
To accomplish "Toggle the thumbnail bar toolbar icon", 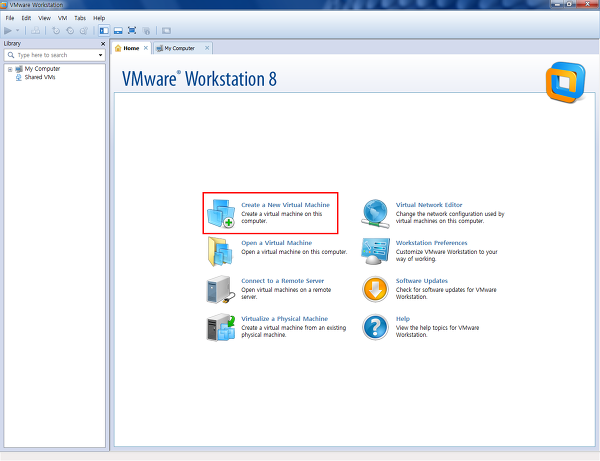I will coord(118,31).
